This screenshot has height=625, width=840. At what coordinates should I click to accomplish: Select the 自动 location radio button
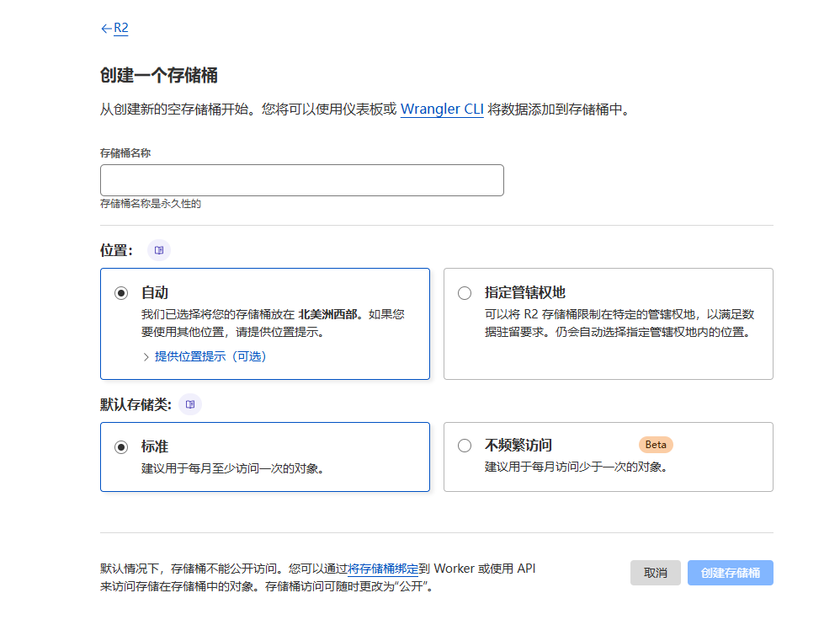click(x=121, y=293)
